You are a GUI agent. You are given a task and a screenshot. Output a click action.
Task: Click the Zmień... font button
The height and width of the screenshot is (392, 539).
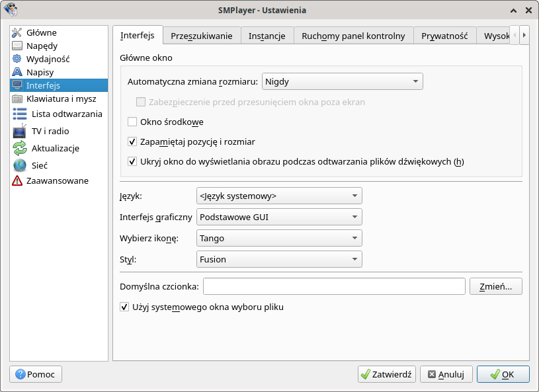pyautogui.click(x=495, y=286)
